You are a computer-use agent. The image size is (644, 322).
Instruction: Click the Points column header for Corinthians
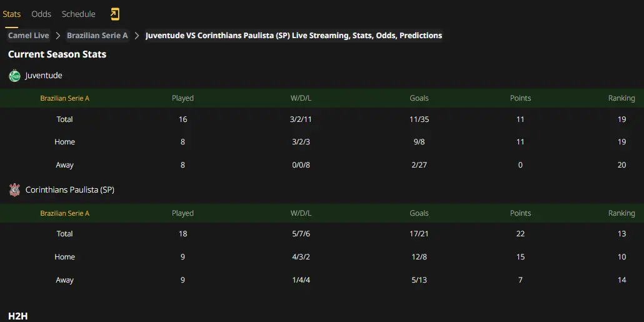[520, 213]
